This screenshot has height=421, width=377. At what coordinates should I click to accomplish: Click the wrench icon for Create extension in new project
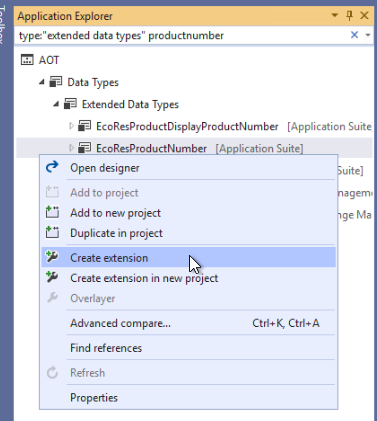pyautogui.click(x=52, y=277)
